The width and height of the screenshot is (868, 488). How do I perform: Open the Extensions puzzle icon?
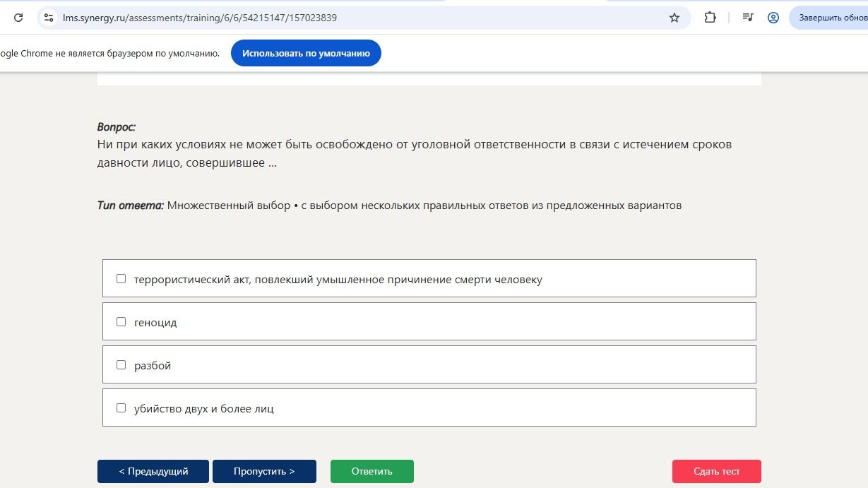click(710, 18)
